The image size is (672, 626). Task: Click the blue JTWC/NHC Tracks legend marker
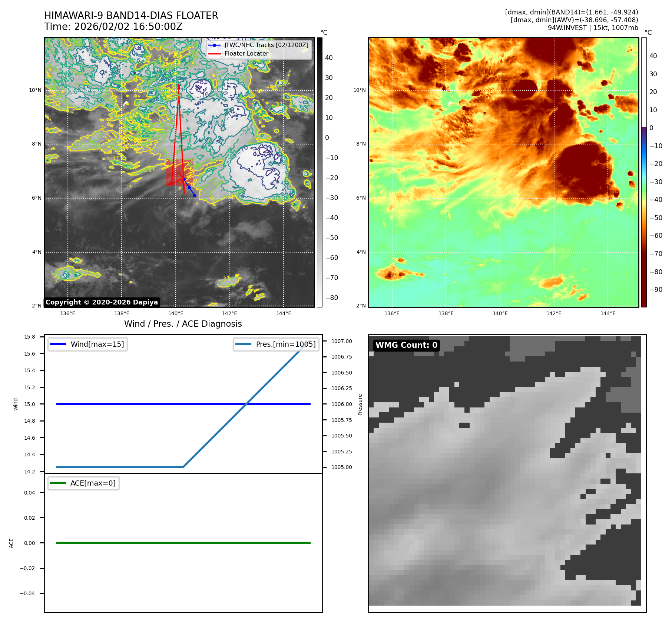point(214,45)
